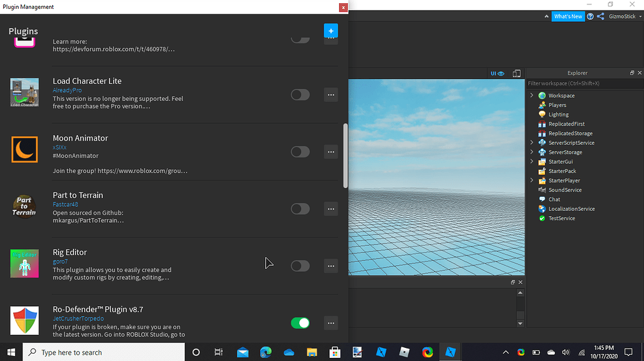This screenshot has height=361, width=644.
Task: Open the AlreadyPro creator link
Action: tap(67, 90)
